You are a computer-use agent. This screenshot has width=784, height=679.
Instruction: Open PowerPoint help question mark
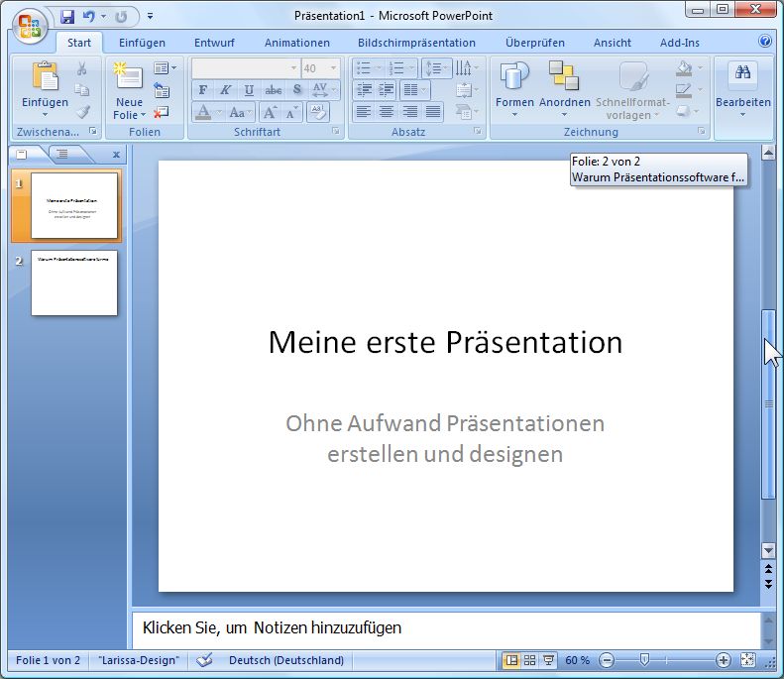[765, 41]
